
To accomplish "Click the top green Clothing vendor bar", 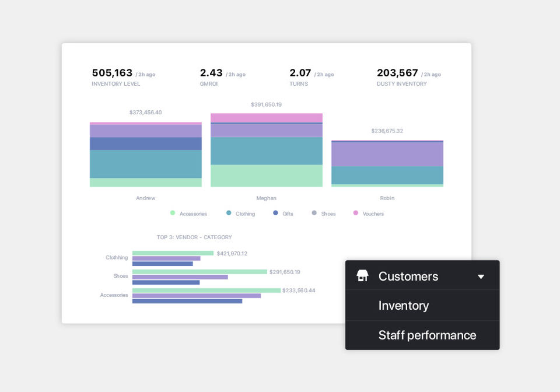I will 173,253.
